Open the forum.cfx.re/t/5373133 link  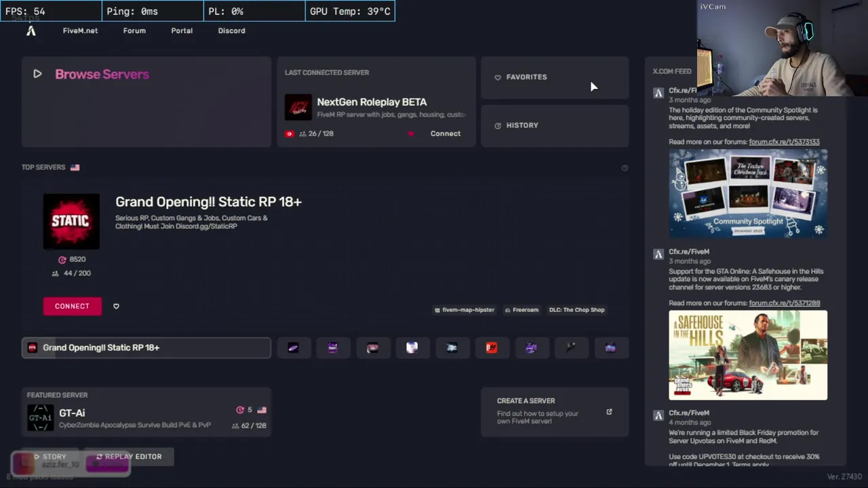(784, 142)
